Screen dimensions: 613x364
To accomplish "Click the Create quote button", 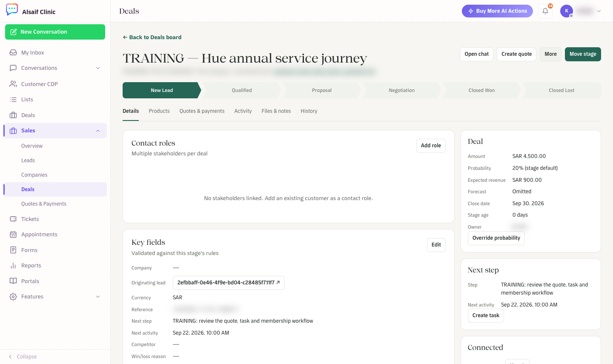I will 516,54.
